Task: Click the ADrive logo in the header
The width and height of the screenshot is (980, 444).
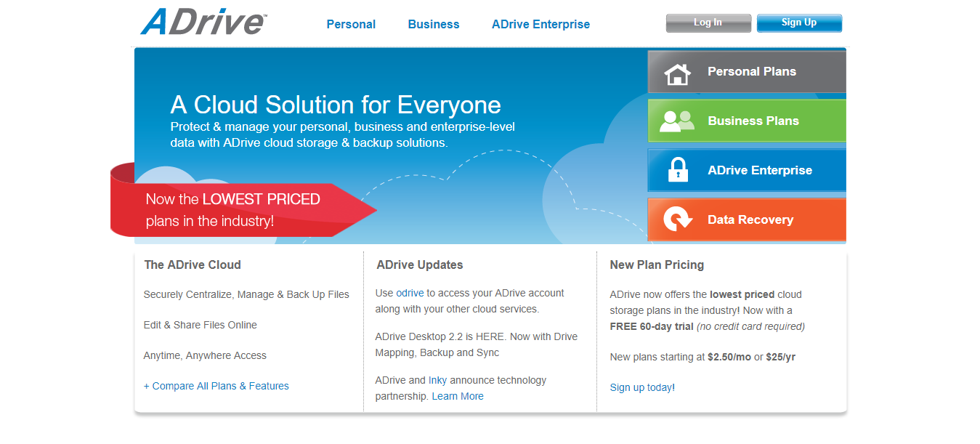Action: 203,23
